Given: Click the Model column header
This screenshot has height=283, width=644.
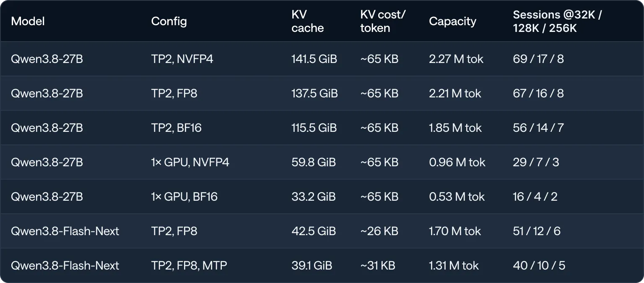Looking at the screenshot, I should pos(28,21).
